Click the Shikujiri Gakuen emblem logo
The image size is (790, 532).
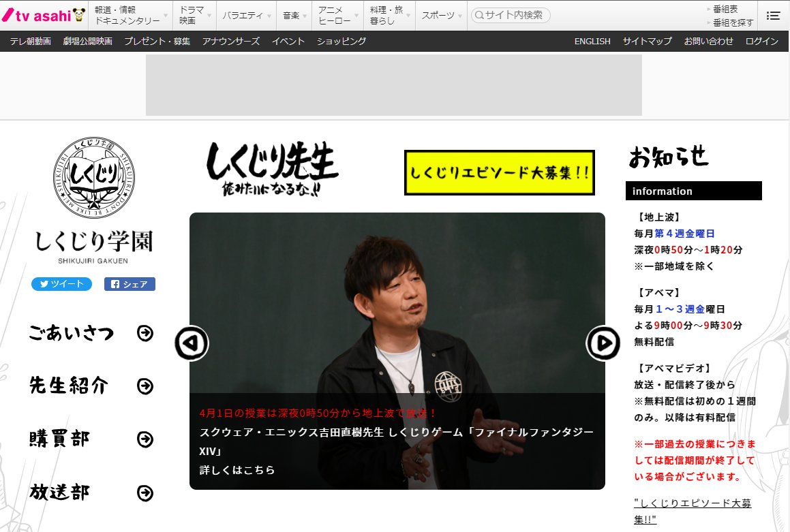pos(93,176)
